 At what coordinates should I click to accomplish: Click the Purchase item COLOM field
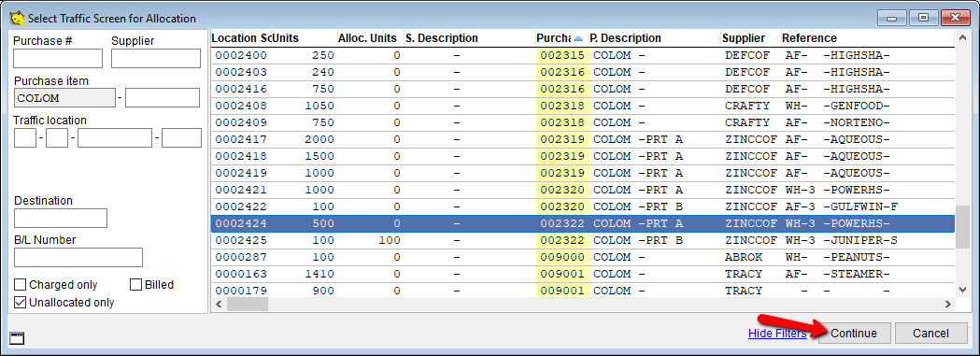click(x=64, y=98)
